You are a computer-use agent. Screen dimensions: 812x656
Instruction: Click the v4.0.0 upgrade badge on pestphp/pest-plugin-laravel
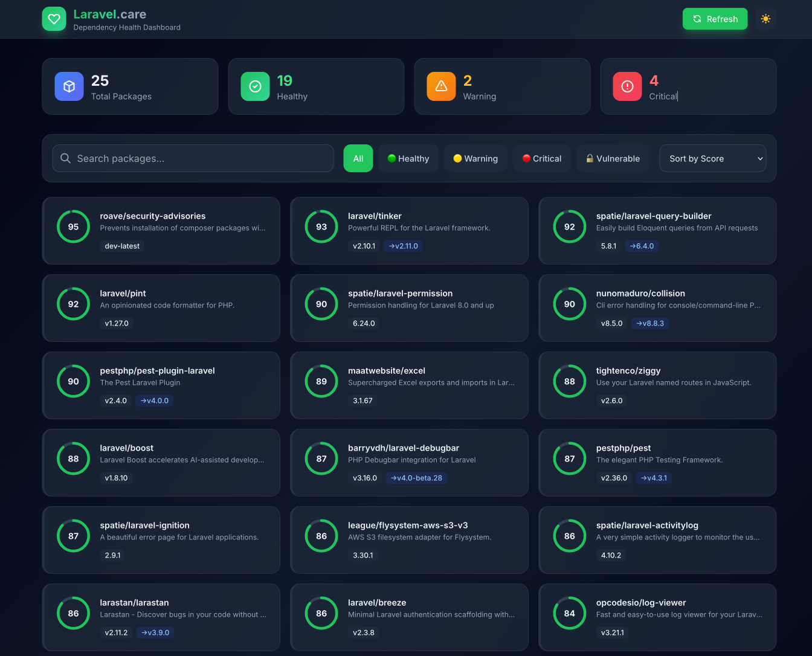click(154, 400)
